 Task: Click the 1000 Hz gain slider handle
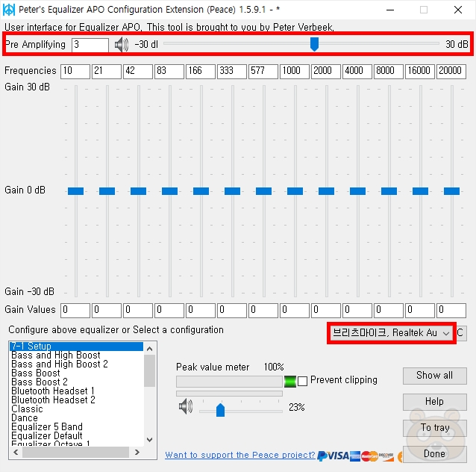295,191
